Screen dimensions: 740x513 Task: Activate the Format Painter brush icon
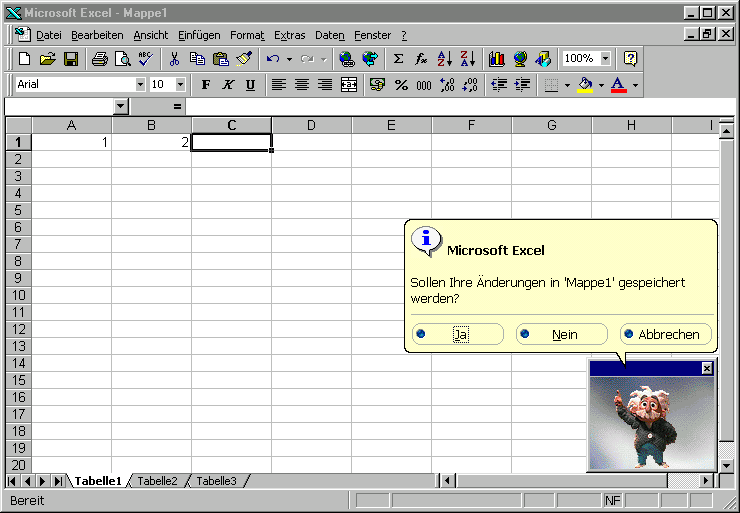244,59
